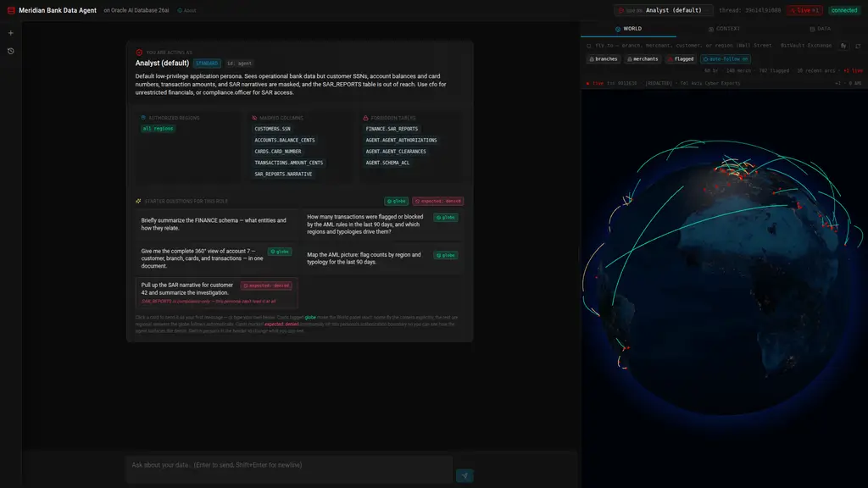Pick the 'How many transactions were flagged' question
Image resolution: width=868 pixels, height=488 pixels.
[382, 224]
